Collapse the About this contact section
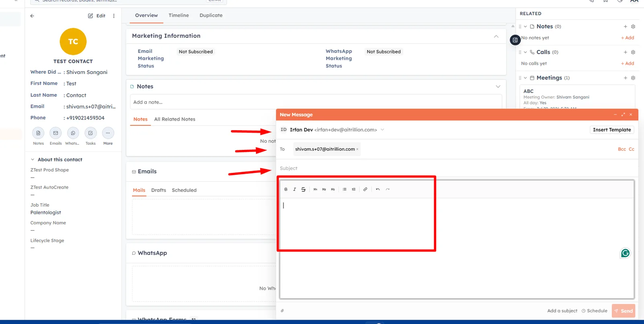This screenshot has width=644, height=324. pyautogui.click(x=33, y=160)
